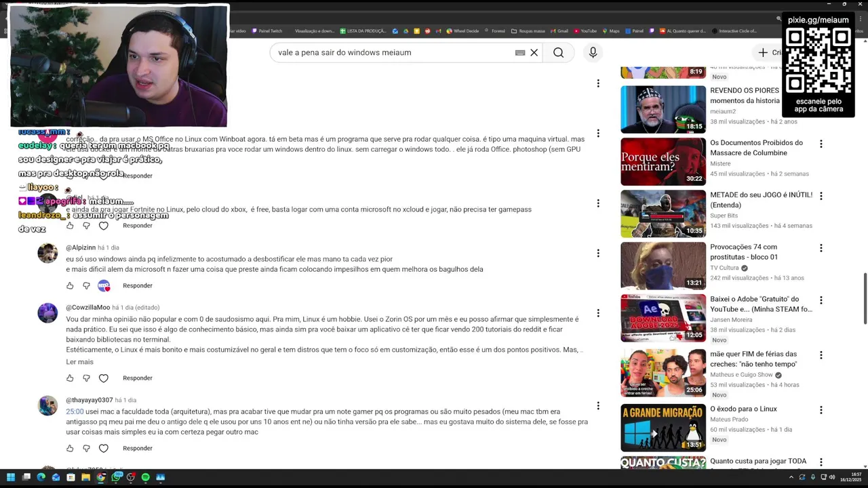868x488 pixels.
Task: Reply to @Alpizinn's comment
Action: click(138, 286)
